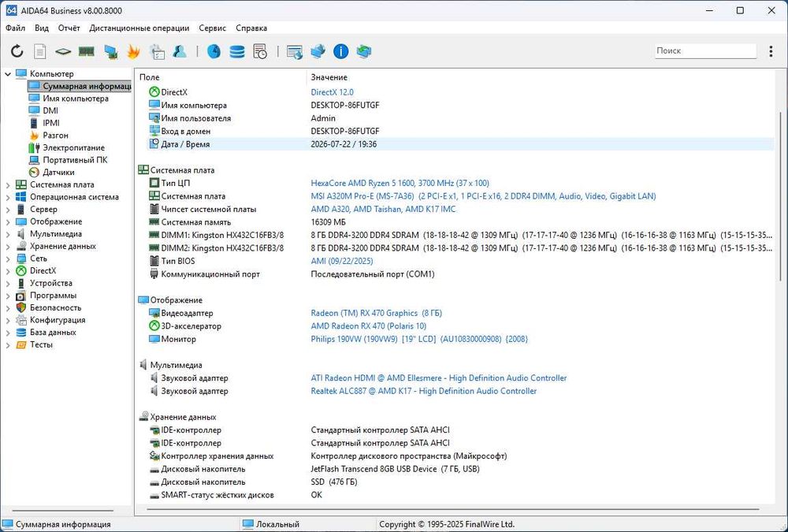
Task: Select the Дата / Время row
Action: click(460, 144)
